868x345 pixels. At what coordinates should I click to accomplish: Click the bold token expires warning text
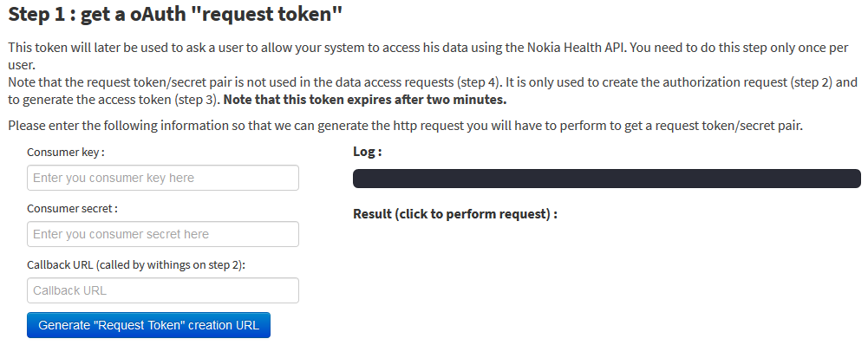(365, 101)
